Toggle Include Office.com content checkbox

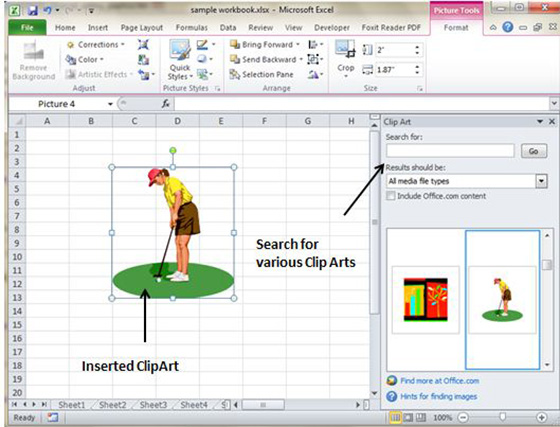tap(391, 196)
